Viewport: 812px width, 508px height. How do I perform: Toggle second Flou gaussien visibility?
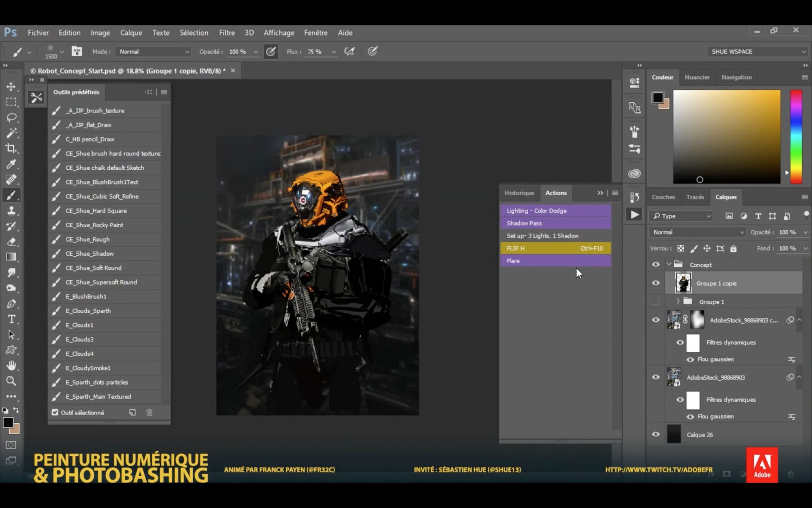pos(690,417)
